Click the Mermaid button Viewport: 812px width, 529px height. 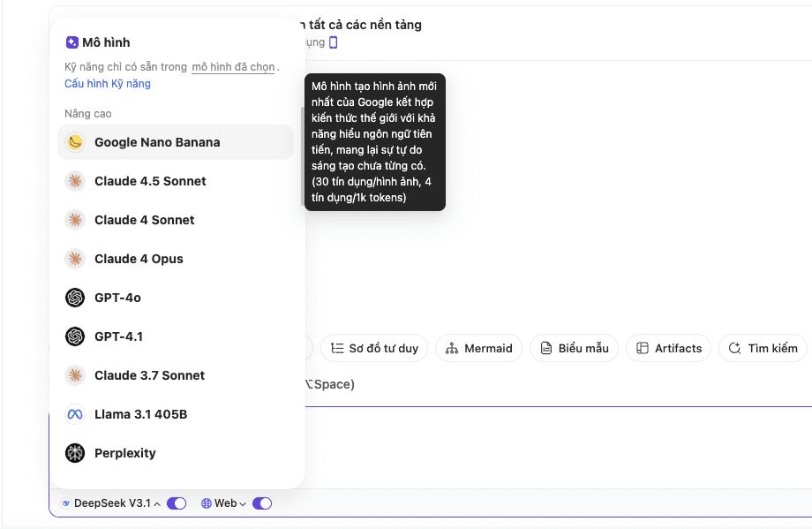(479, 348)
